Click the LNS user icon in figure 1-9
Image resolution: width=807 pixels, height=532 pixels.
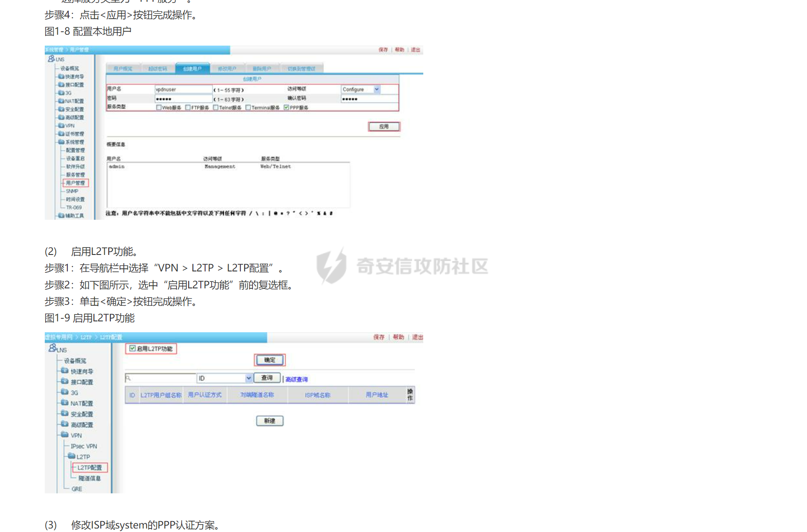53,348
